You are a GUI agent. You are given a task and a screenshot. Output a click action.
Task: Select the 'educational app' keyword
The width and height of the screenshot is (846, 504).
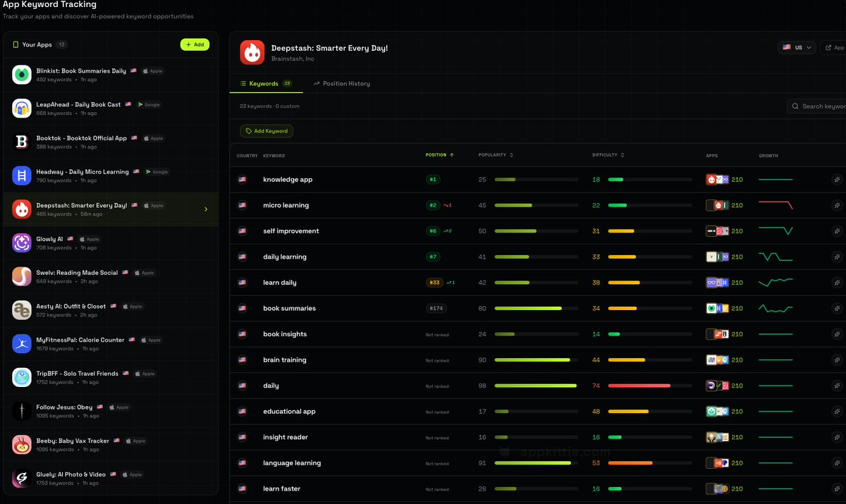click(289, 412)
